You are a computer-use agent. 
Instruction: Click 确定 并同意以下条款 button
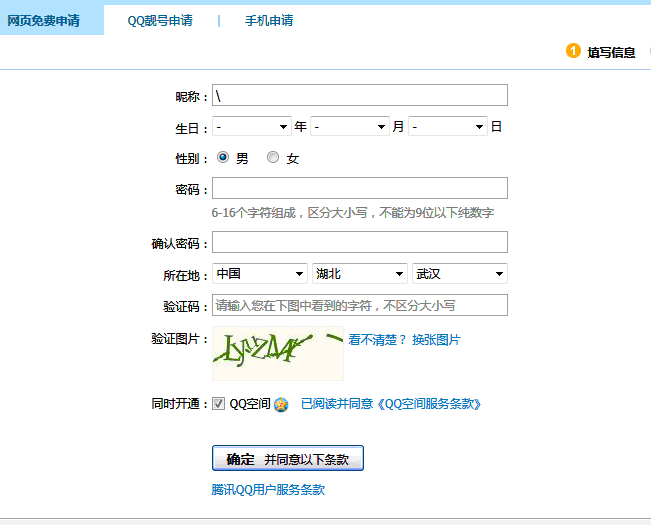pyautogui.click(x=288, y=458)
